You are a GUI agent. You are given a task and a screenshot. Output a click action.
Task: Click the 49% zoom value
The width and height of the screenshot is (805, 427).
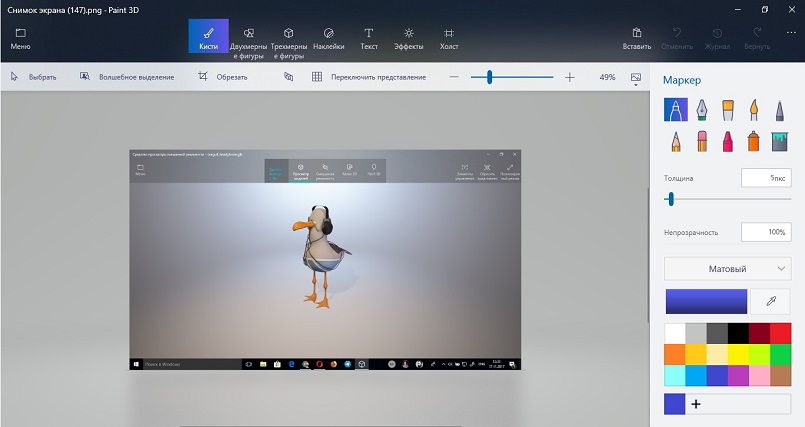(x=607, y=77)
